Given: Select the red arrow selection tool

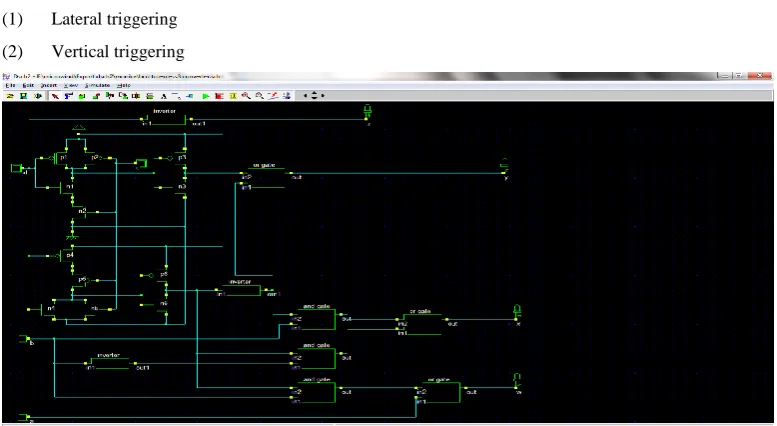Looking at the screenshot, I should pos(55,96).
